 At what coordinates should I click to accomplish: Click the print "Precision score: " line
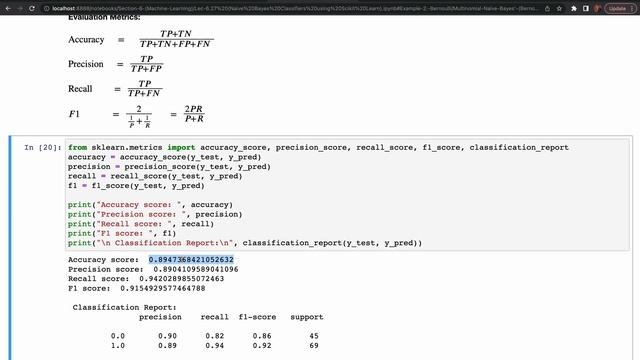[x=155, y=214]
